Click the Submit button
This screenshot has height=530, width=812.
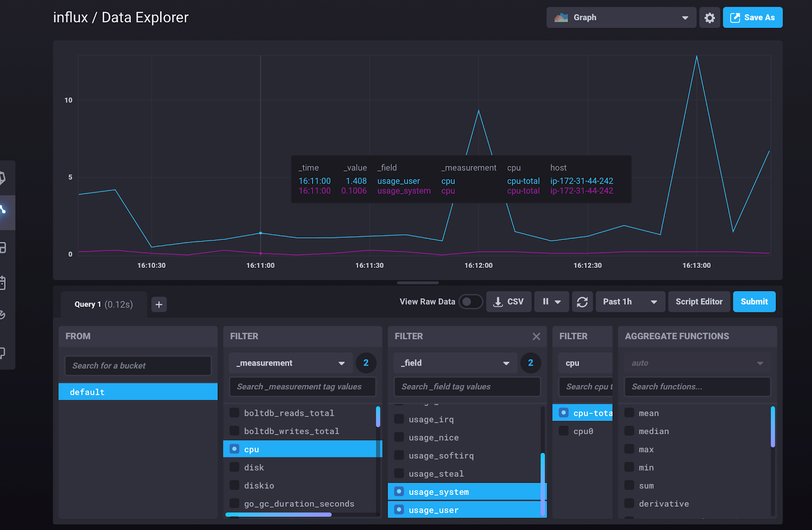click(754, 301)
